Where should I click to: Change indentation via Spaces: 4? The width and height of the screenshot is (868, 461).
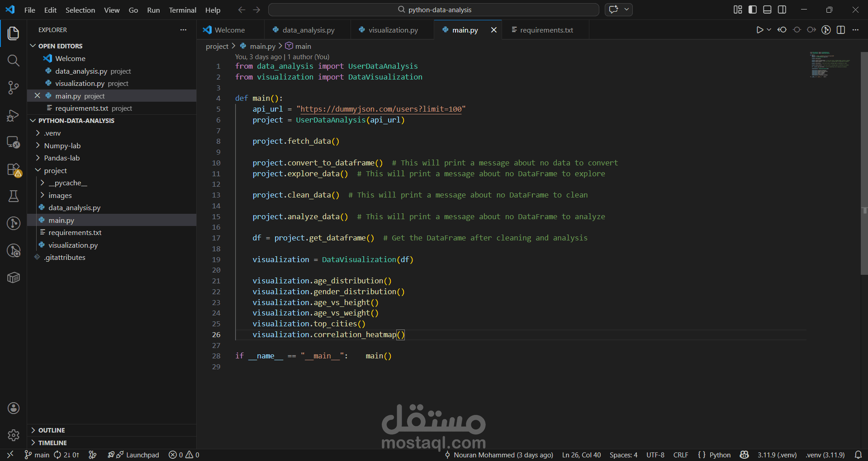coord(623,455)
